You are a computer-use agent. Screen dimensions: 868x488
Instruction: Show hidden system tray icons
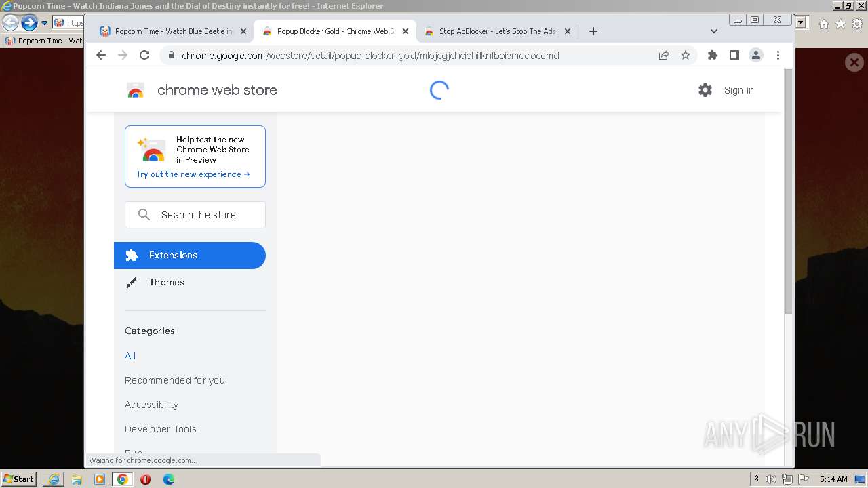click(x=756, y=479)
